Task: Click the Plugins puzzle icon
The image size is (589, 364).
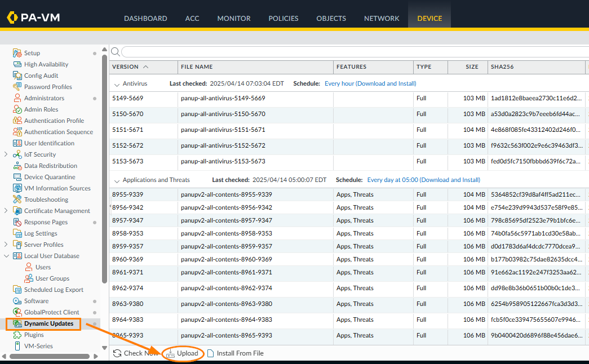Action: (x=17, y=335)
